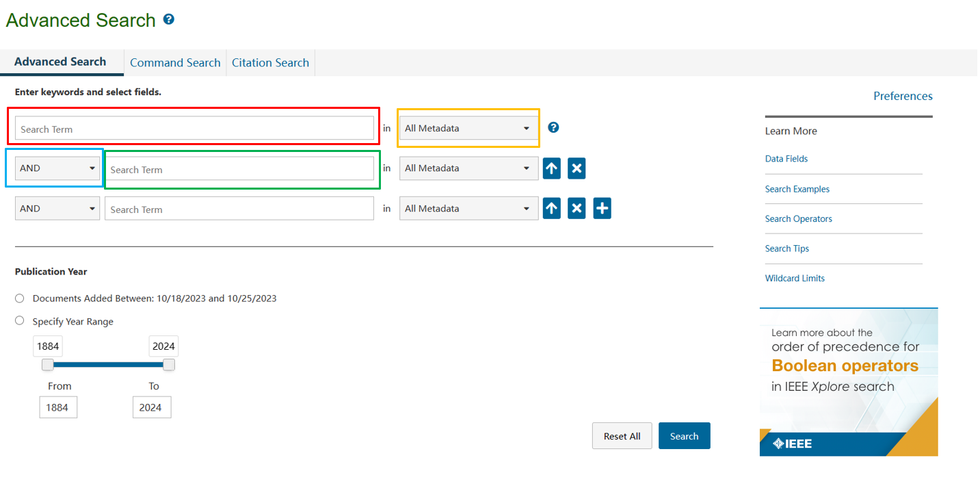The height and width of the screenshot is (484, 980).
Task: Move the third search row up
Action: point(551,209)
